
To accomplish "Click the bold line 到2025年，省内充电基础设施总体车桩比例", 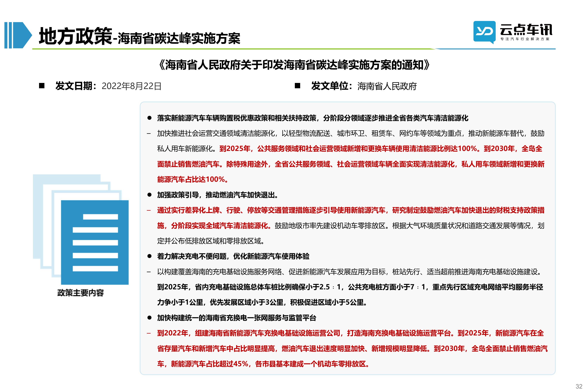I will tap(350, 287).
